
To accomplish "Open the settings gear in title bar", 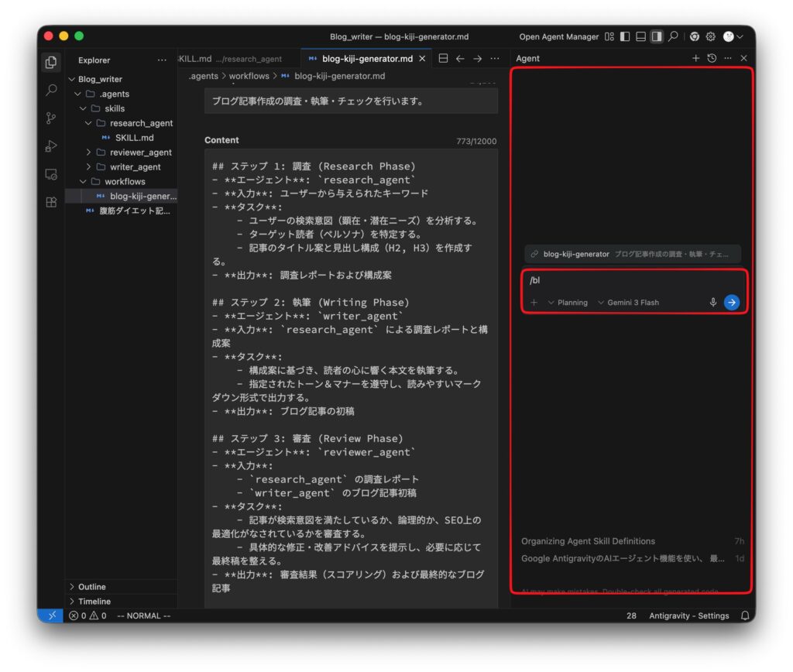I will click(x=710, y=36).
